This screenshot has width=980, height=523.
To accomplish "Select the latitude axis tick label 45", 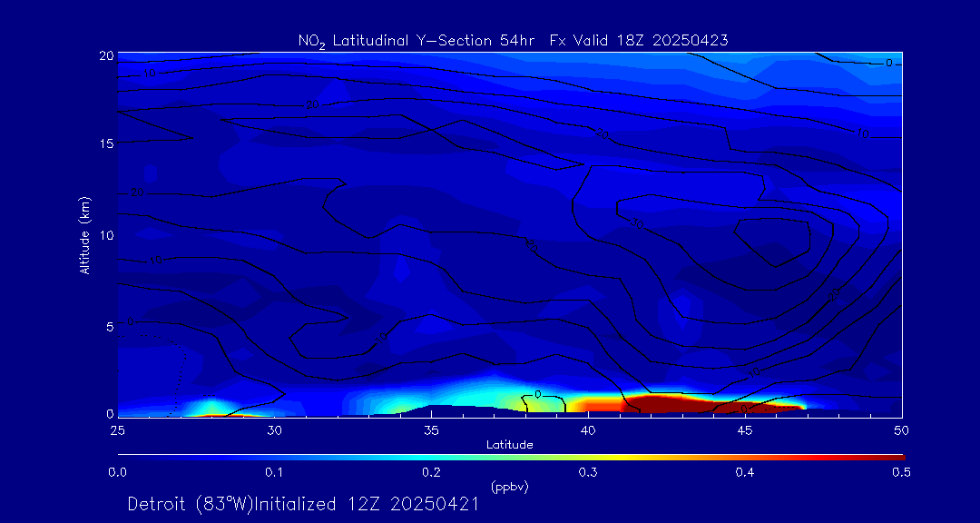I will coord(744,430).
